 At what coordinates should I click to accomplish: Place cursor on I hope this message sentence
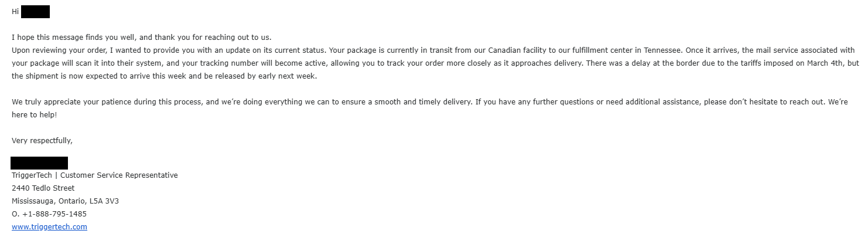point(141,38)
